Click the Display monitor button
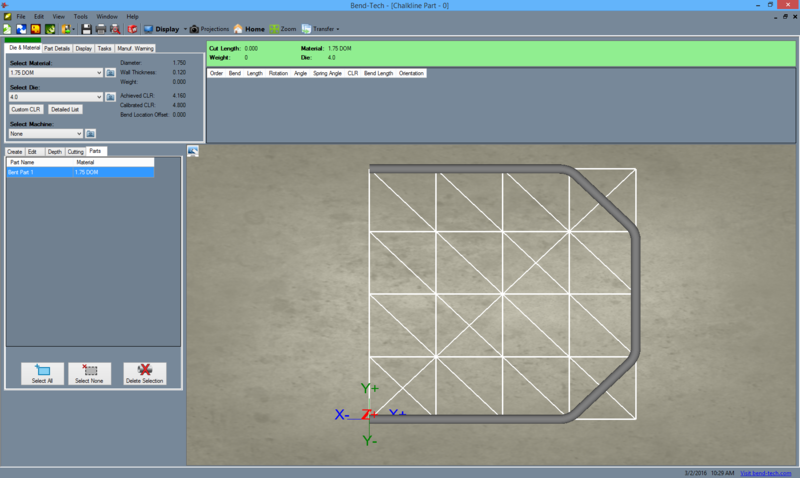 click(x=162, y=29)
